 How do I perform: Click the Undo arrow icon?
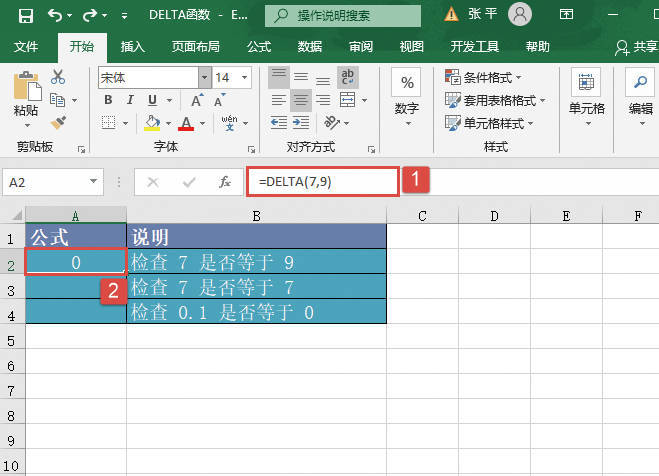pyautogui.click(x=54, y=15)
